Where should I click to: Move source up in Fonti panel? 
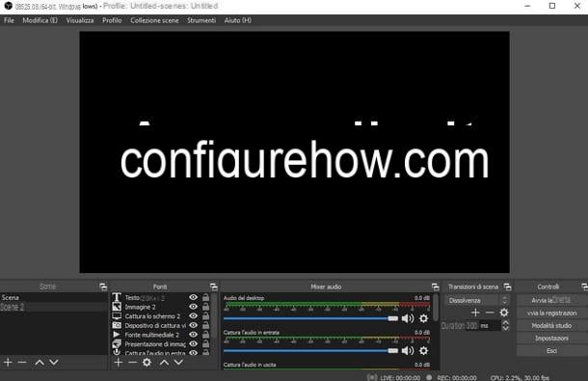[164, 363]
